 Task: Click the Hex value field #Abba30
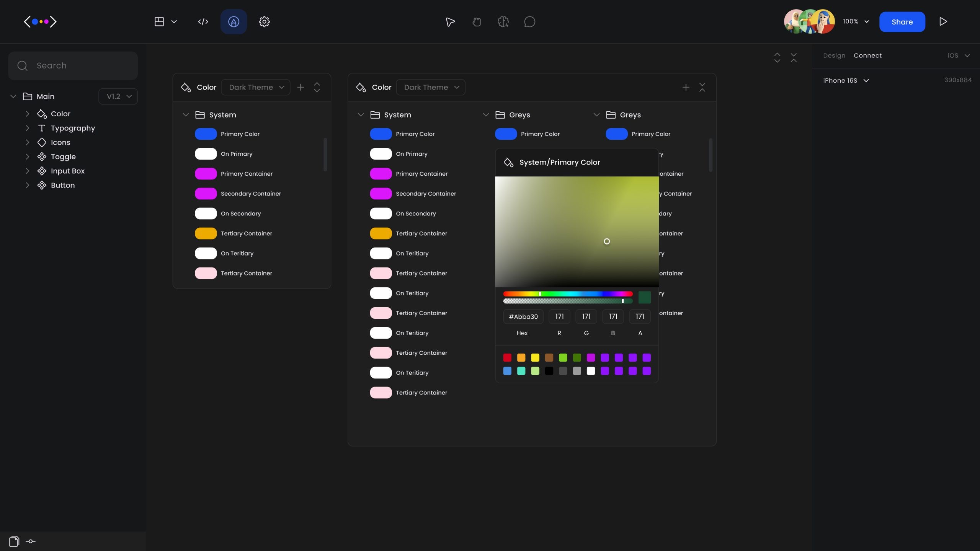click(523, 316)
